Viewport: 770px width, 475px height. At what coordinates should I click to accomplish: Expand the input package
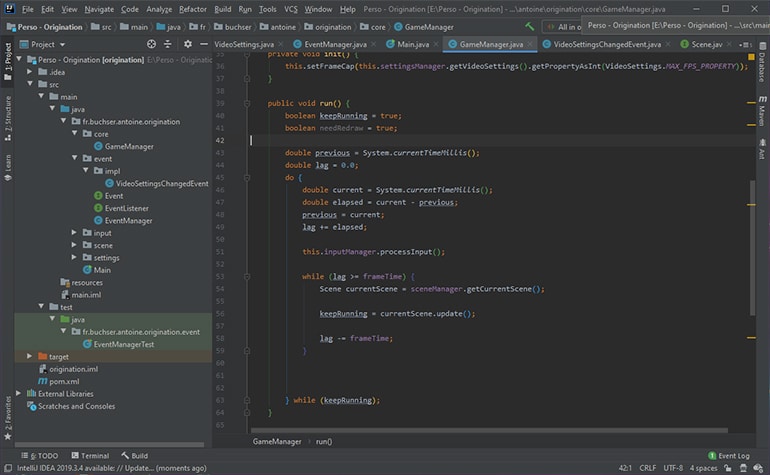tap(75, 232)
